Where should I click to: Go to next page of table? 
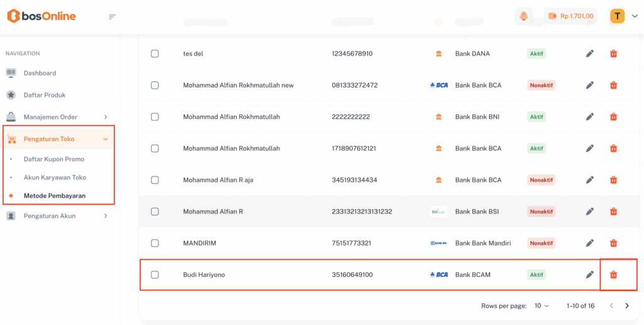click(627, 305)
